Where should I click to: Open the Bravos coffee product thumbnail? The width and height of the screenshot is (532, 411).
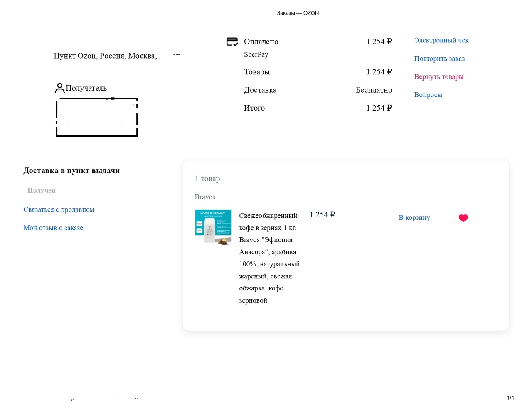click(213, 227)
